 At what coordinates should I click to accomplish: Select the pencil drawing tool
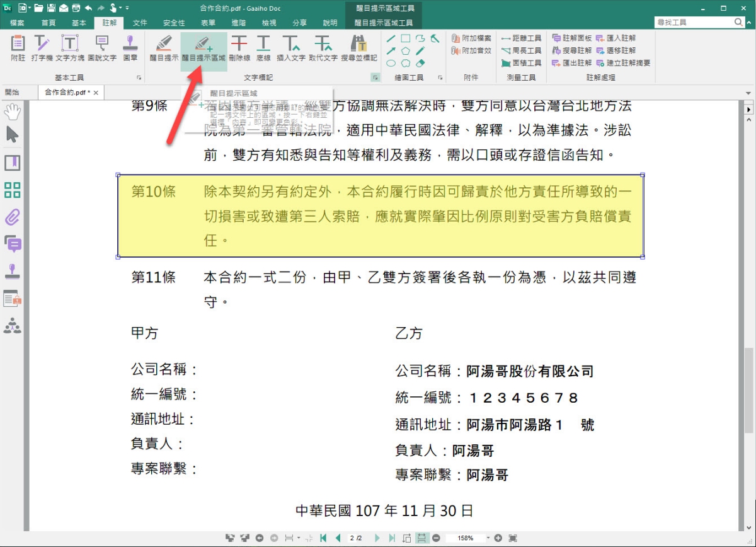click(420, 50)
